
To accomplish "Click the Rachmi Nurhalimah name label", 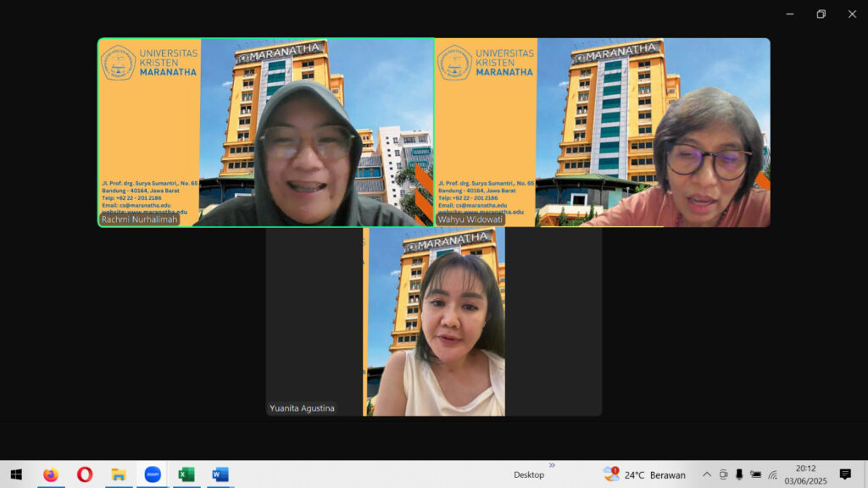I will pos(139,219).
